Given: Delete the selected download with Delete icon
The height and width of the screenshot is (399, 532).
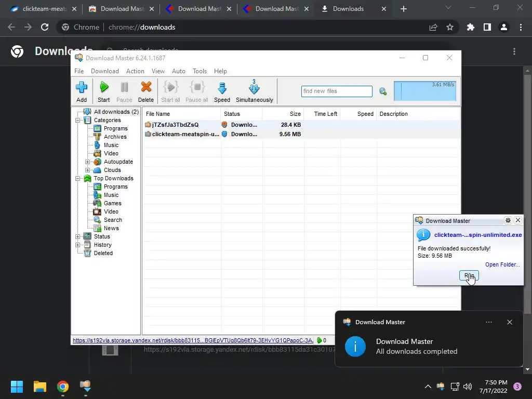Looking at the screenshot, I should pos(146,91).
